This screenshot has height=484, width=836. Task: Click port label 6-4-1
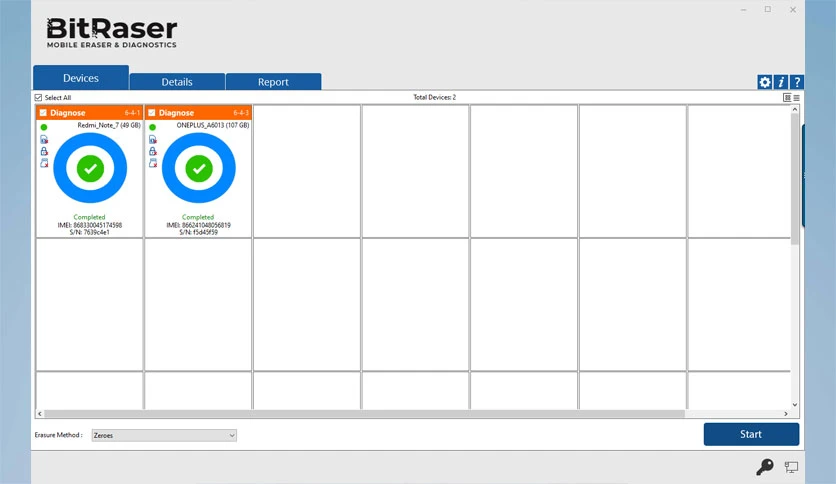pyautogui.click(x=132, y=113)
